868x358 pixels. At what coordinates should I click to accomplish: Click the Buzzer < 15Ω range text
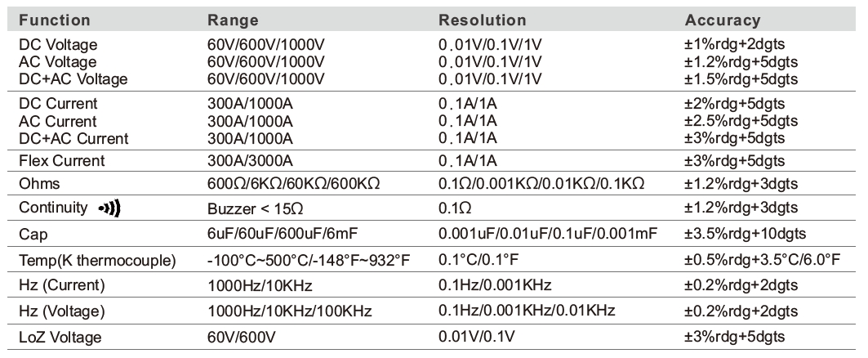[256, 209]
